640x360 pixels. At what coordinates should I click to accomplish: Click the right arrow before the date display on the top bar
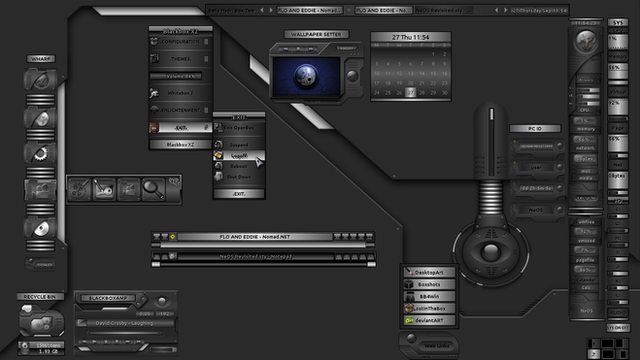click(x=506, y=10)
